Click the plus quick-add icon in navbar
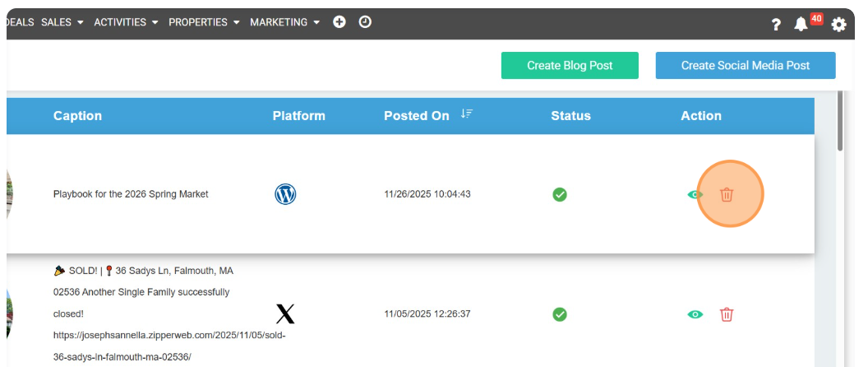The height and width of the screenshot is (367, 868). point(339,22)
